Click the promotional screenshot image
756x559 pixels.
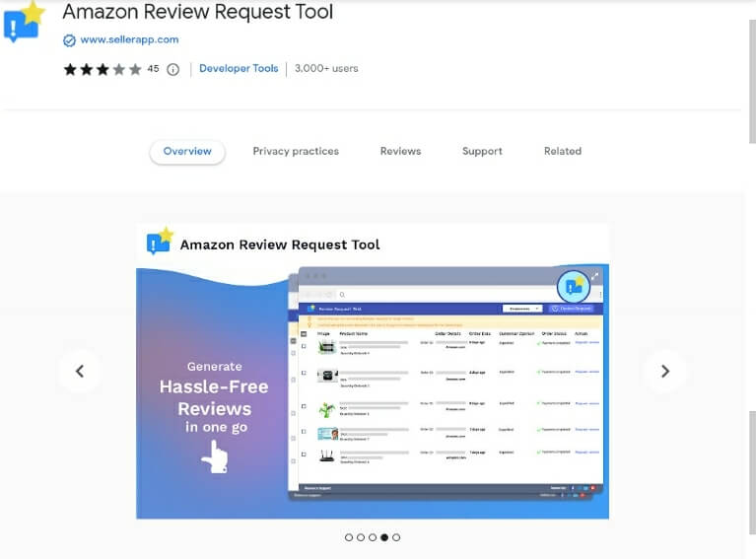pyautogui.click(x=373, y=371)
